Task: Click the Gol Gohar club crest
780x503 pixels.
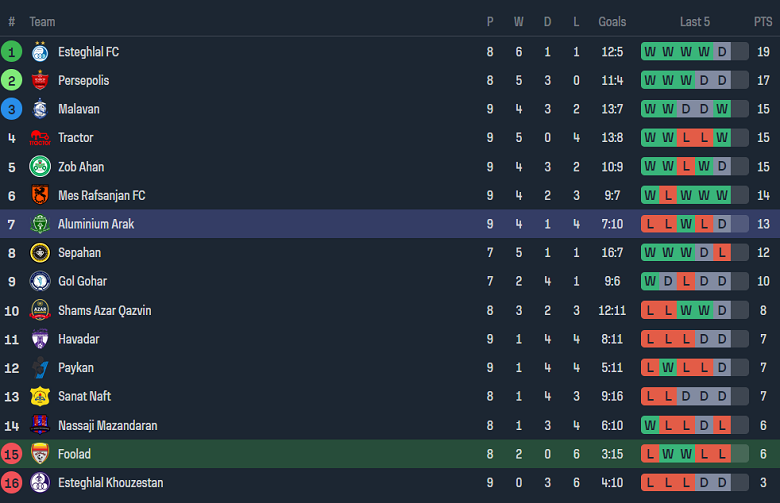Action: [40, 282]
